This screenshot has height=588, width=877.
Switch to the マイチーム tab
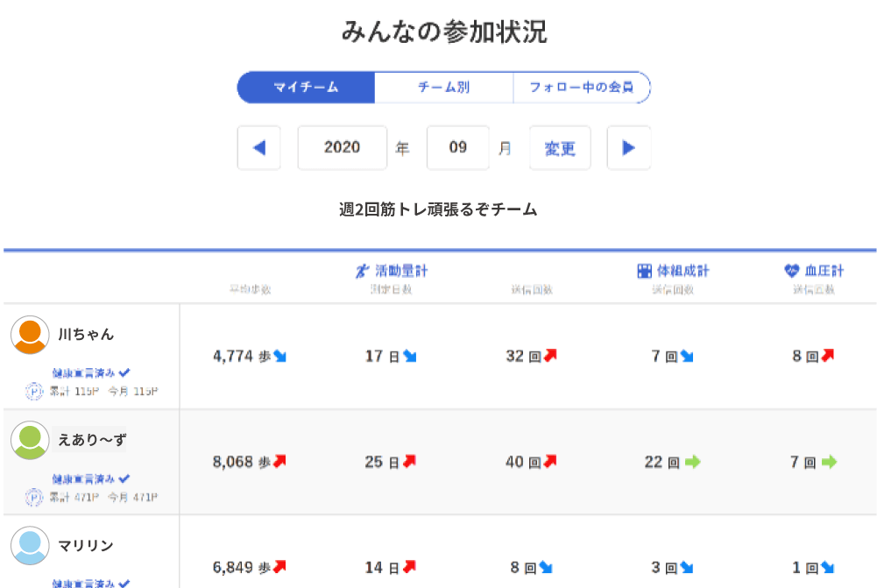pyautogui.click(x=306, y=88)
